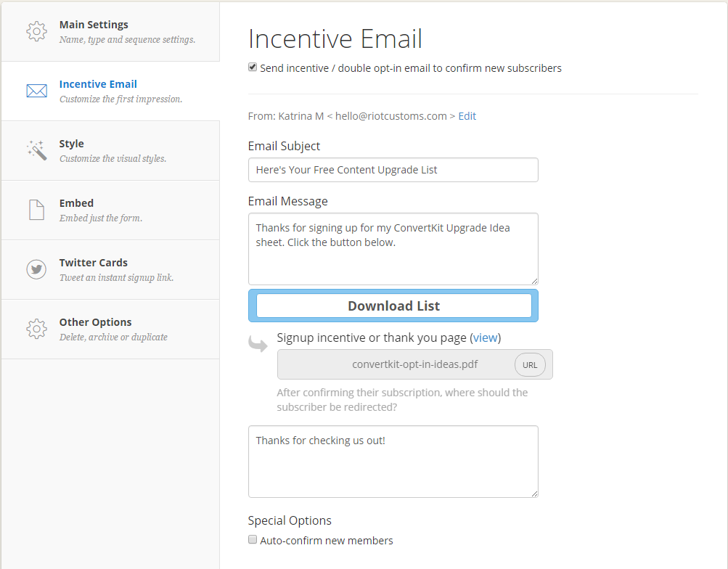The height and width of the screenshot is (569, 728).
Task: Click the Email Subject input field
Action: coord(393,170)
